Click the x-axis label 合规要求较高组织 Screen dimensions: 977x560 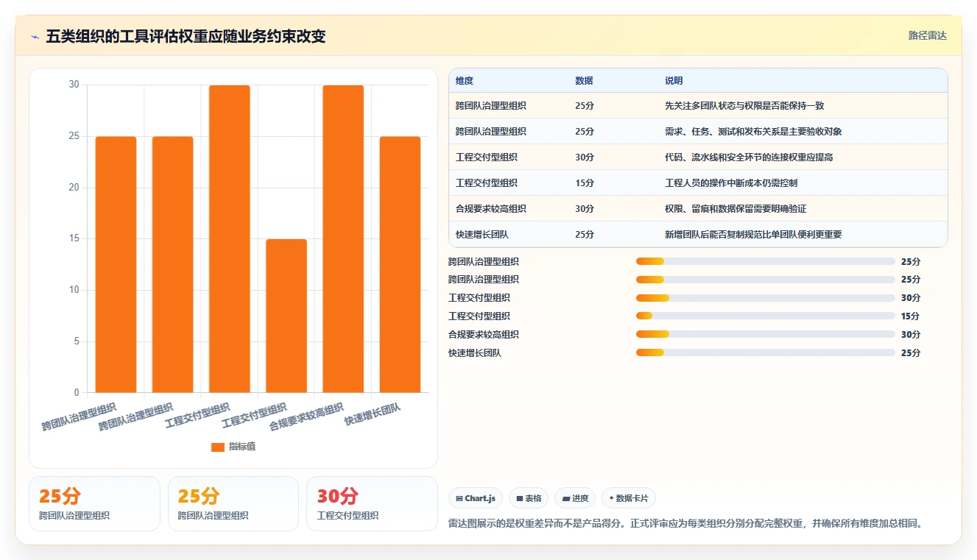(x=306, y=417)
